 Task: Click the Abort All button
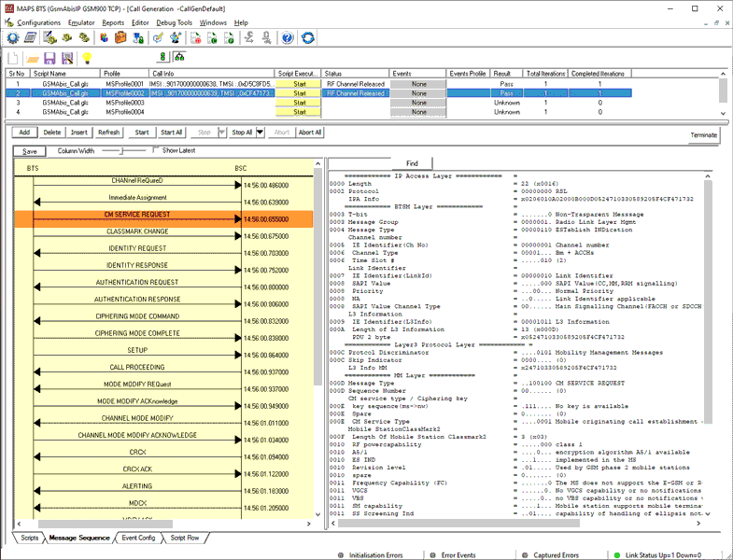click(x=309, y=133)
